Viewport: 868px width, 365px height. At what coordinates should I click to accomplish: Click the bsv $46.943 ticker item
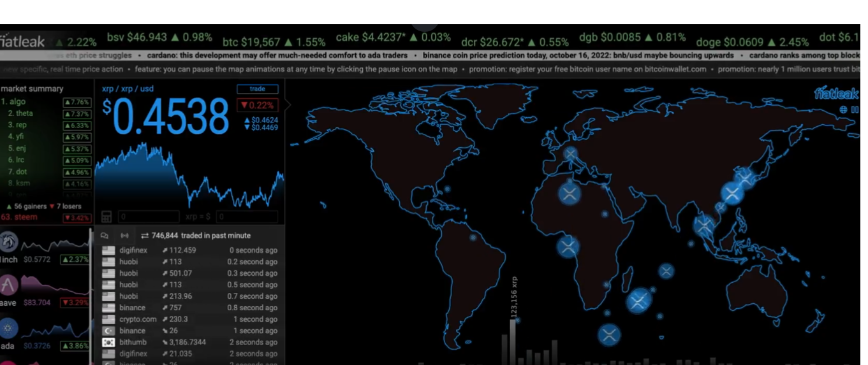(x=159, y=38)
